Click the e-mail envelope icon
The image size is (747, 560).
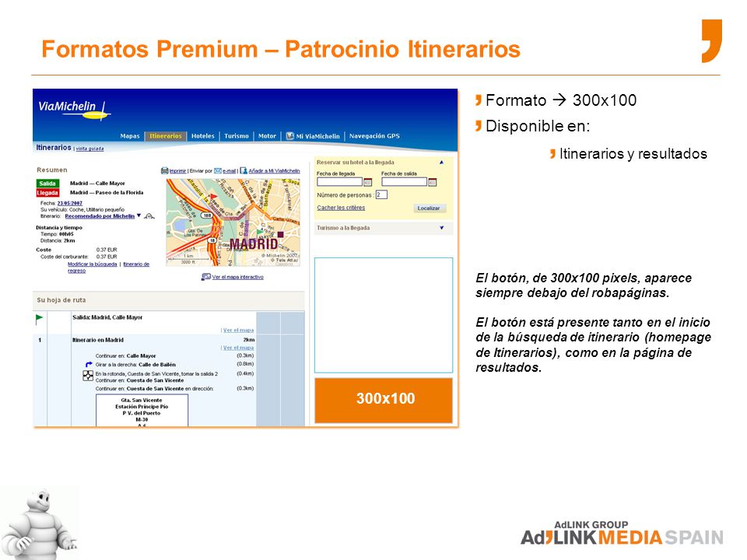[218, 170]
